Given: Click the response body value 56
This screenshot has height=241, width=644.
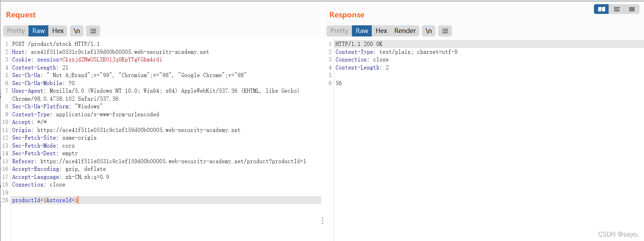Looking at the screenshot, I should point(339,83).
